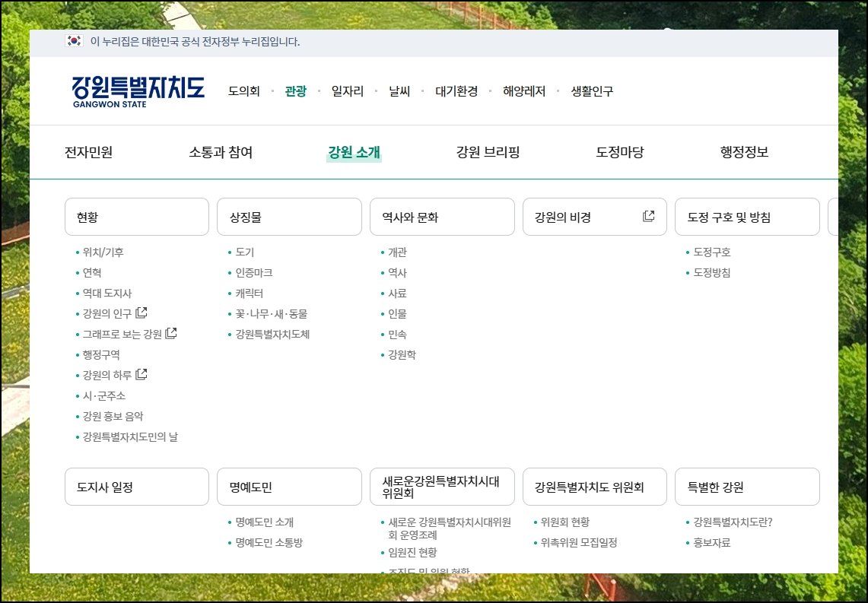Image resolution: width=868 pixels, height=603 pixels.
Task: Open the 역대 도지사 submenu link
Action: click(107, 294)
